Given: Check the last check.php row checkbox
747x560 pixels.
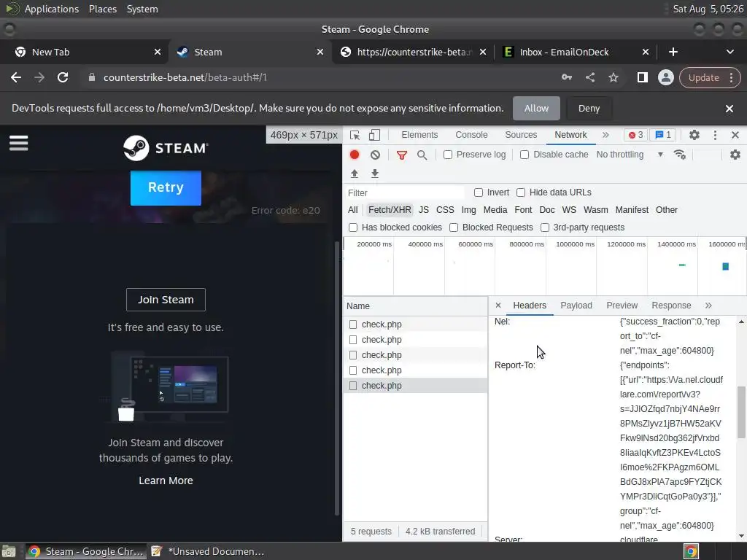Looking at the screenshot, I should (x=353, y=386).
